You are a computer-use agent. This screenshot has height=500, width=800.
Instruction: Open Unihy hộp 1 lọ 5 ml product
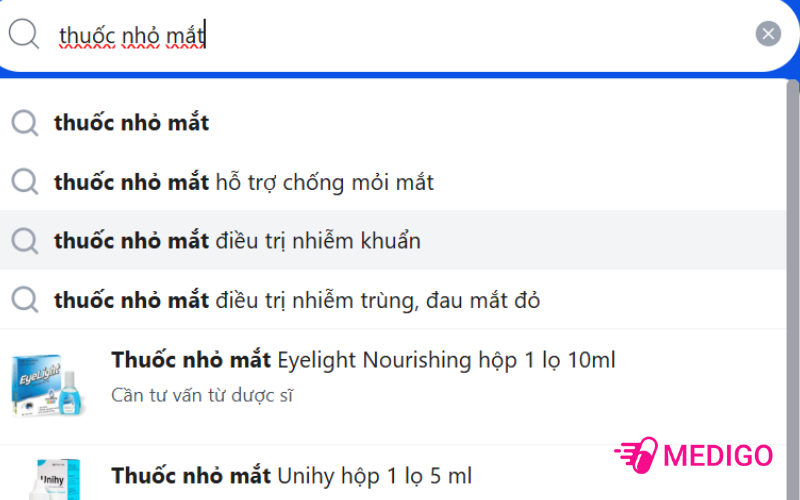click(291, 475)
